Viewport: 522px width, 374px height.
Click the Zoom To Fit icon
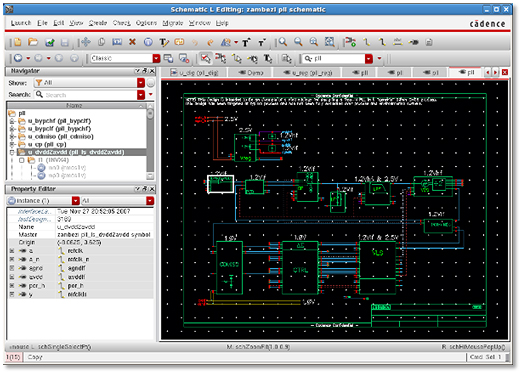(314, 42)
